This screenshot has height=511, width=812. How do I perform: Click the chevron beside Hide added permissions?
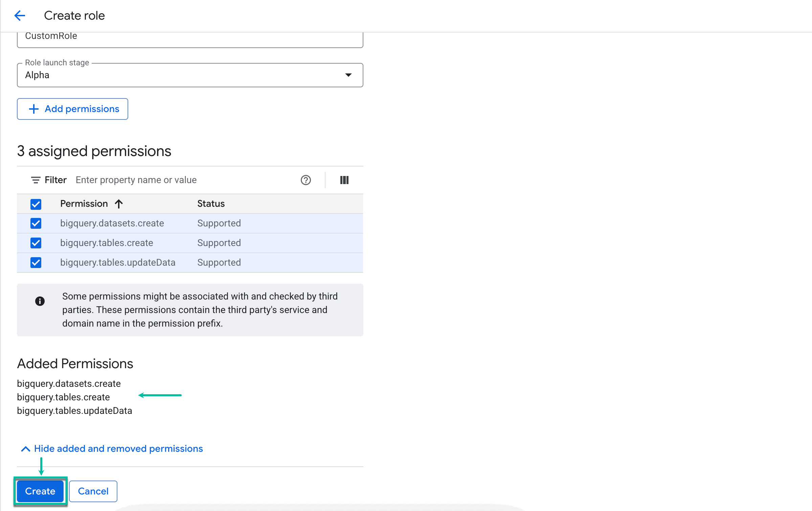click(x=25, y=449)
